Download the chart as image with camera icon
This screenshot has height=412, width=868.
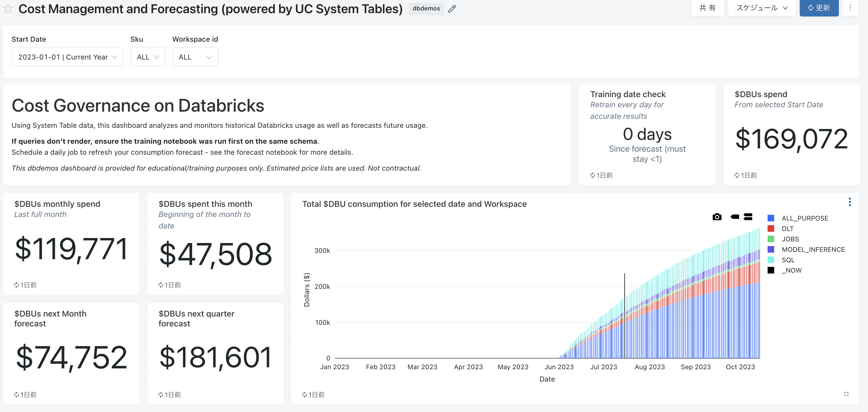[717, 217]
